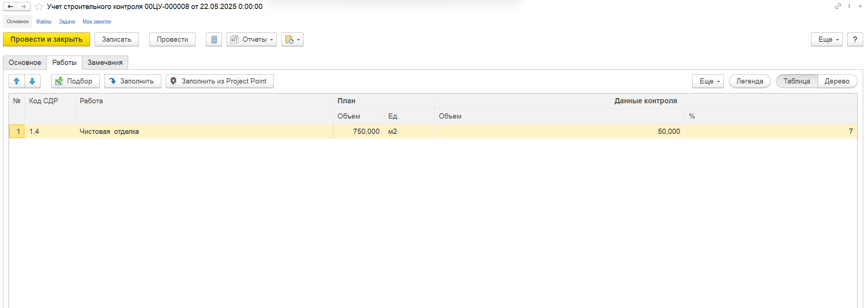
Task: Open document movements list icon
Action: pos(214,39)
